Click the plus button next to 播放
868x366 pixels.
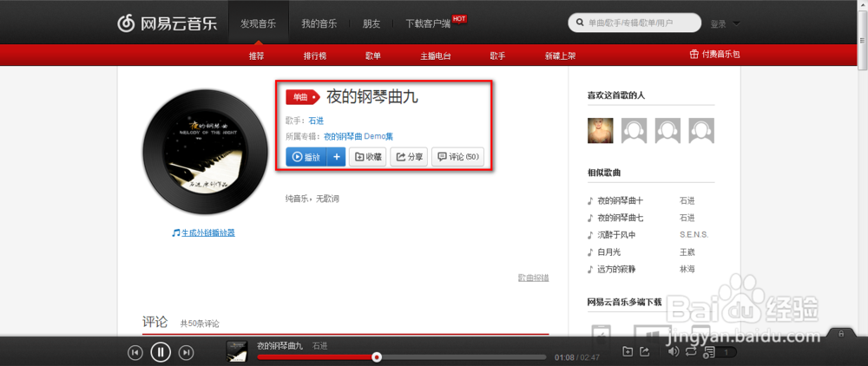336,157
